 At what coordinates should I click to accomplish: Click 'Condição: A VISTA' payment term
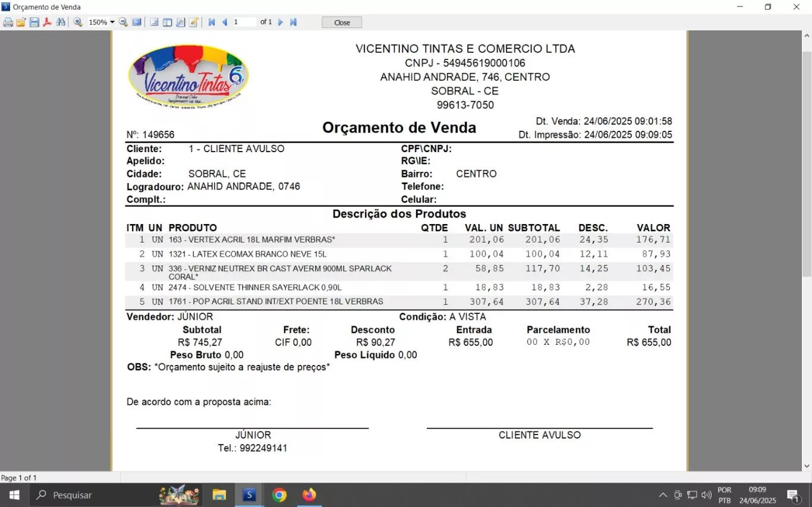(x=442, y=317)
